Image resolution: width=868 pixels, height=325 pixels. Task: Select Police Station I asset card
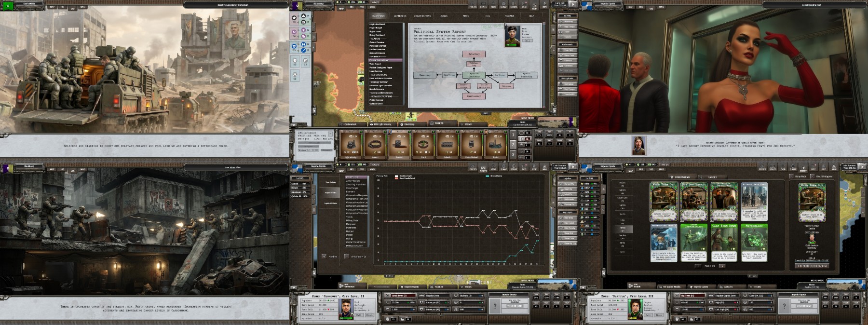(472, 144)
